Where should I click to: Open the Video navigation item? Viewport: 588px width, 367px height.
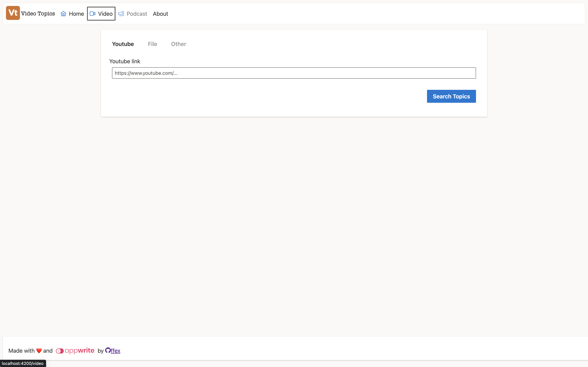pyautogui.click(x=105, y=14)
